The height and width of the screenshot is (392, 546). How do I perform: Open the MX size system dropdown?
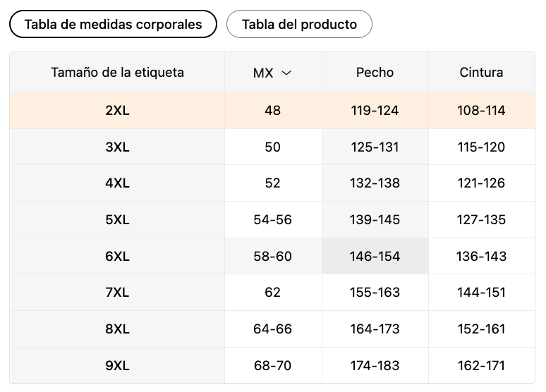272,73
